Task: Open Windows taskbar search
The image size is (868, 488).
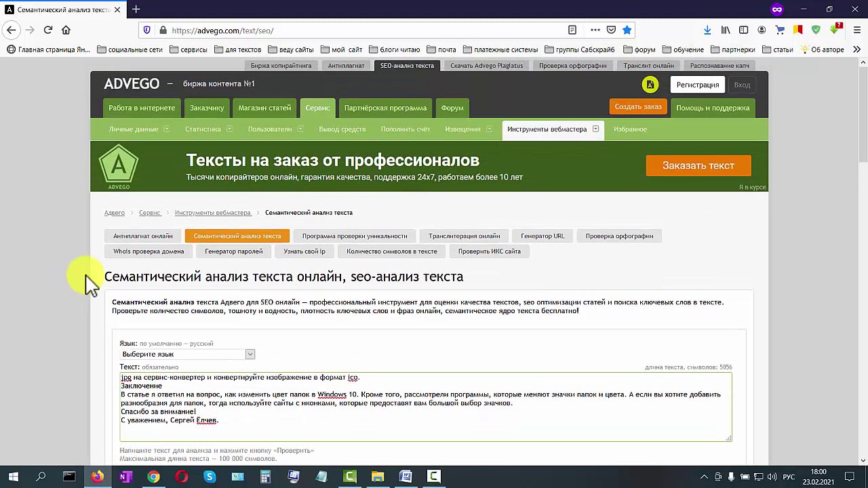Action: click(x=41, y=476)
